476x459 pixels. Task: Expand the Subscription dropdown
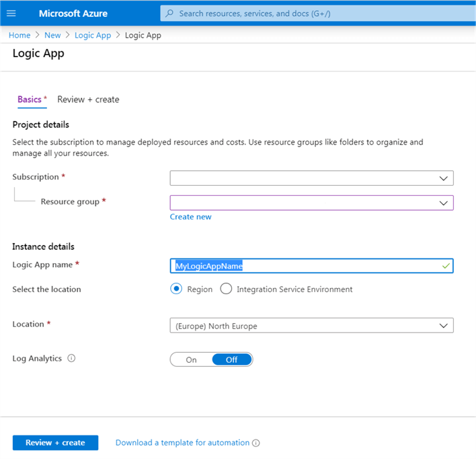coord(311,178)
